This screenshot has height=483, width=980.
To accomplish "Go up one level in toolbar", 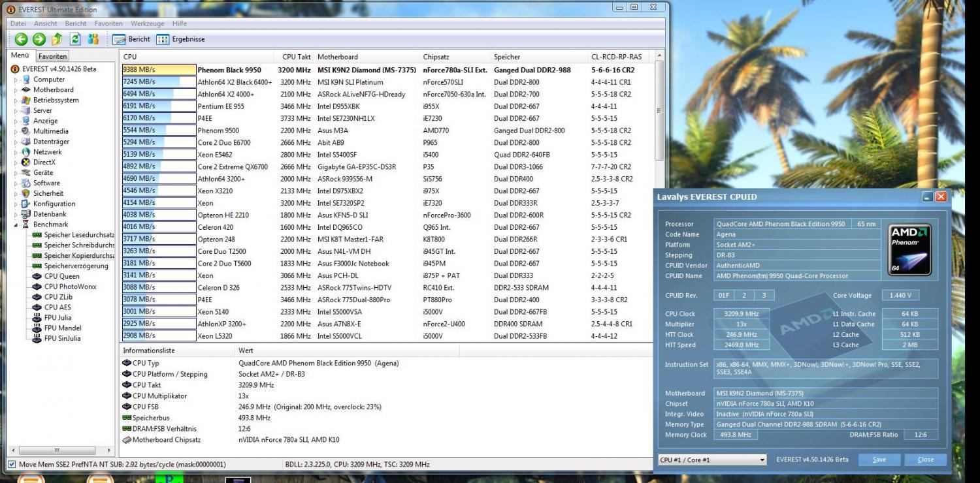I will pos(57,39).
